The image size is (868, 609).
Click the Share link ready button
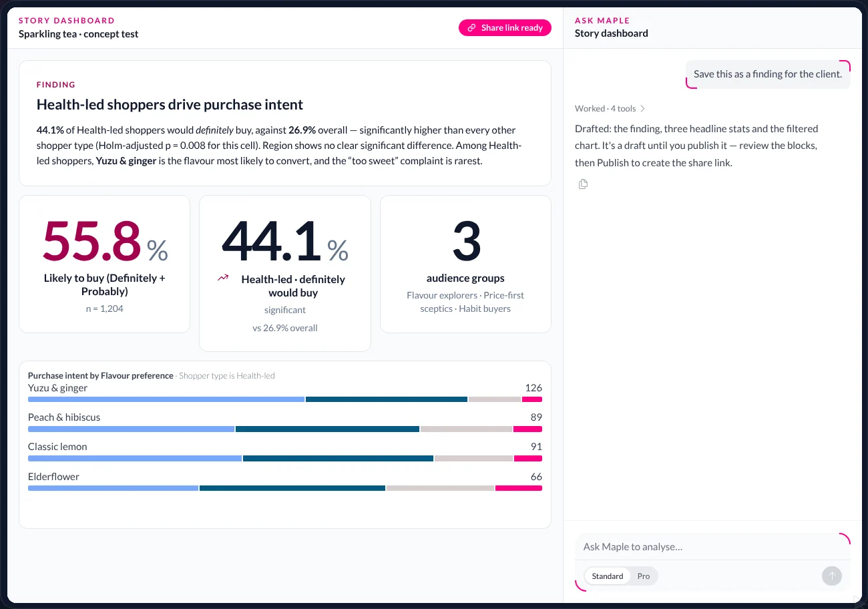pos(505,27)
